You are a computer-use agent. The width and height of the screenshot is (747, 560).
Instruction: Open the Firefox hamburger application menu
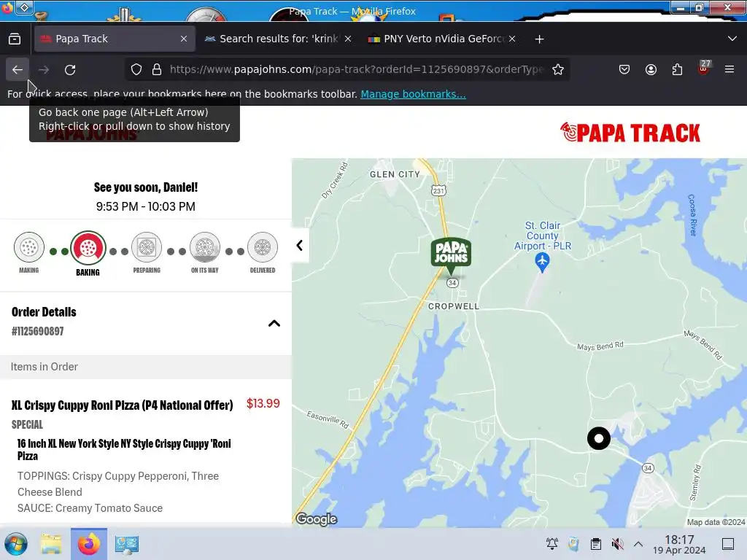(x=729, y=69)
